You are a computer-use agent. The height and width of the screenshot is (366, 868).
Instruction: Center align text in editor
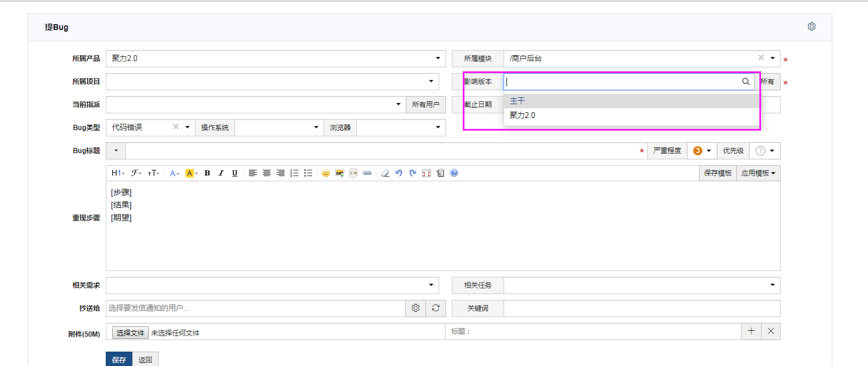(x=267, y=173)
